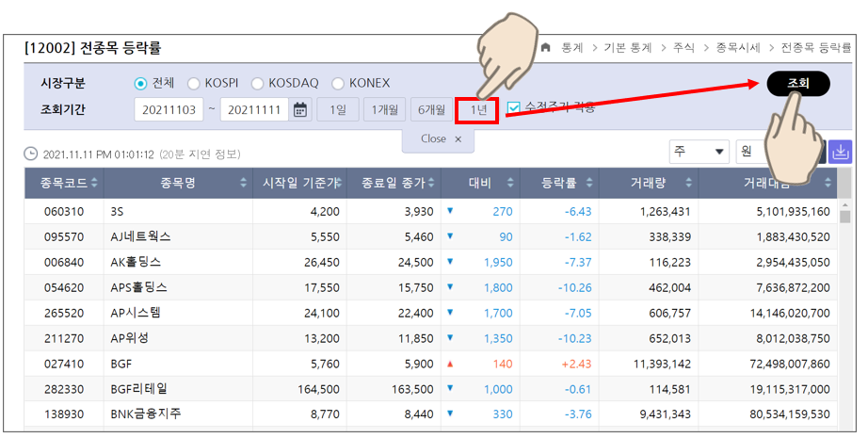Open 주식 breadcrumb link
The height and width of the screenshot is (438, 868).
coord(683,48)
